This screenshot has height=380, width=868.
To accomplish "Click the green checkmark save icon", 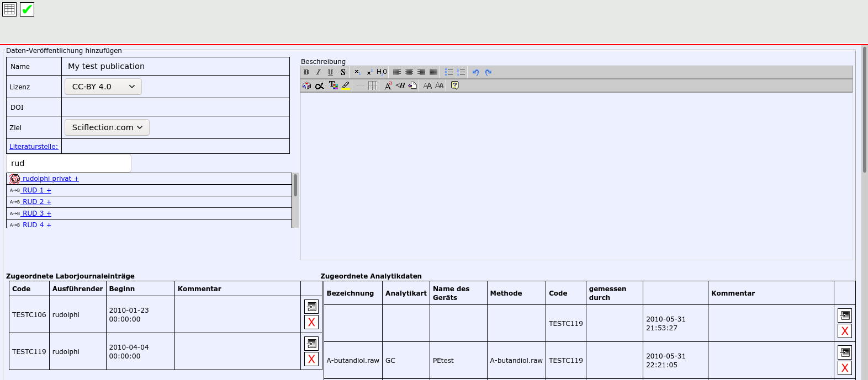I will (27, 9).
